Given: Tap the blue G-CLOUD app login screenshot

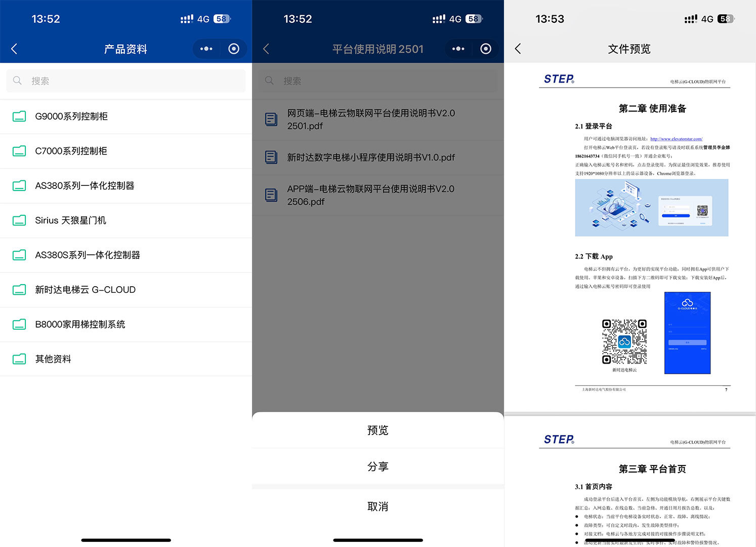Looking at the screenshot, I should click(687, 333).
